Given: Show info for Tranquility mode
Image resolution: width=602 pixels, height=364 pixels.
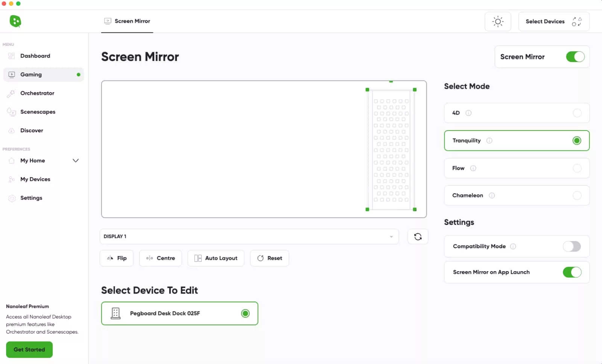Looking at the screenshot, I should (x=489, y=141).
